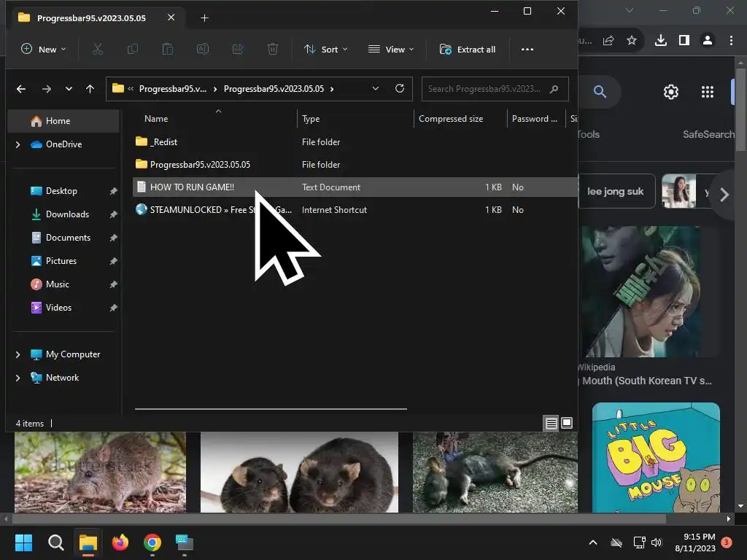Expand the Network node
Screen dimensions: 747x560
(x=18, y=378)
